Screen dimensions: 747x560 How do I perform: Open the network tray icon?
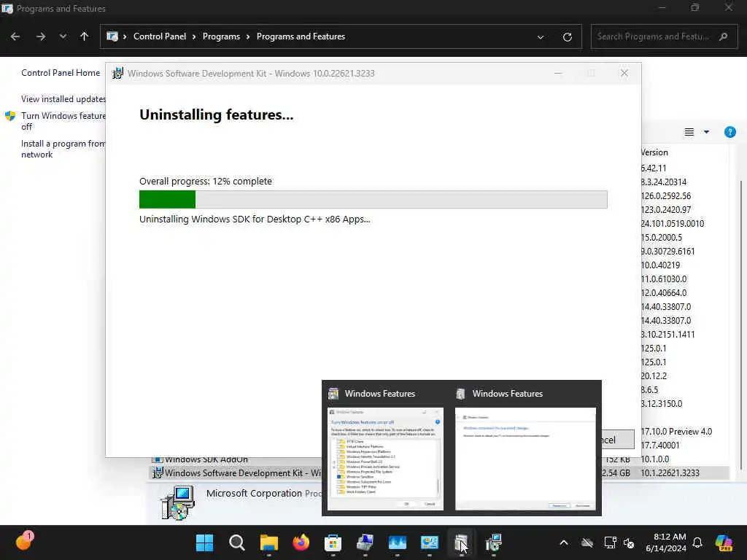click(x=610, y=542)
